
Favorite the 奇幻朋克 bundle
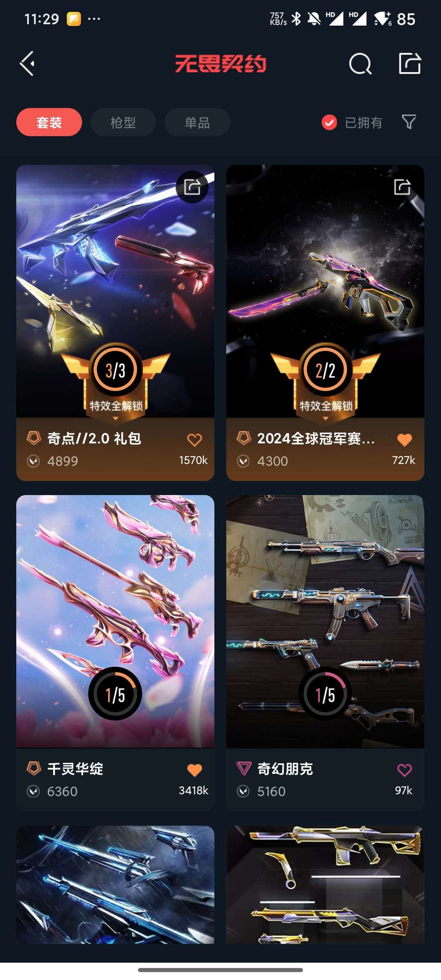tap(404, 770)
